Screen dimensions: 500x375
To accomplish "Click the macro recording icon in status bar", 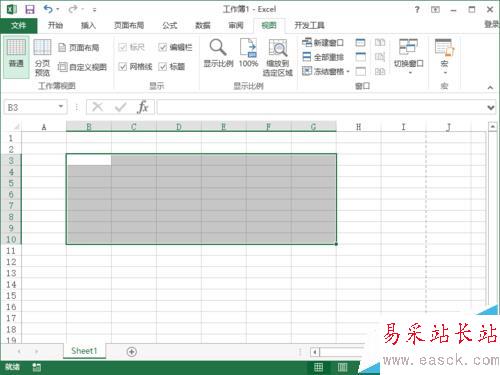I will (x=37, y=367).
